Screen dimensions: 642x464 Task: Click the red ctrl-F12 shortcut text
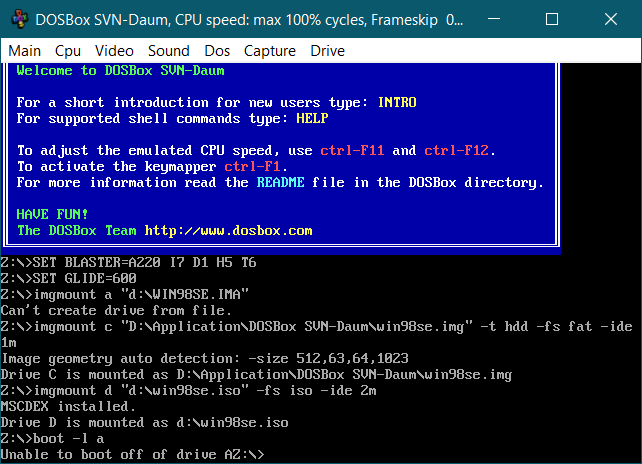[x=457, y=150]
